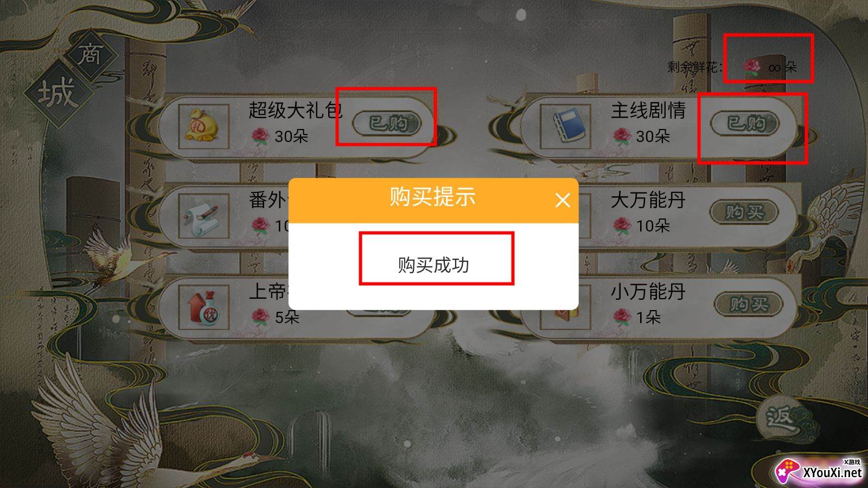This screenshot has width=868, height=488.
Task: Click the rose icon beside 1朵 小万能丹
Action: click(622, 317)
